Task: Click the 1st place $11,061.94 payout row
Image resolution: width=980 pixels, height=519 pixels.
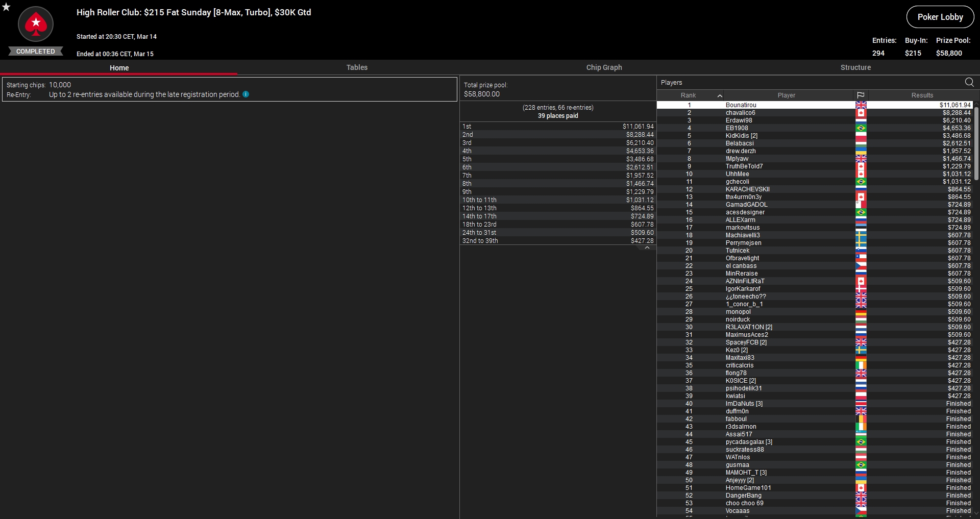Action: tap(558, 127)
